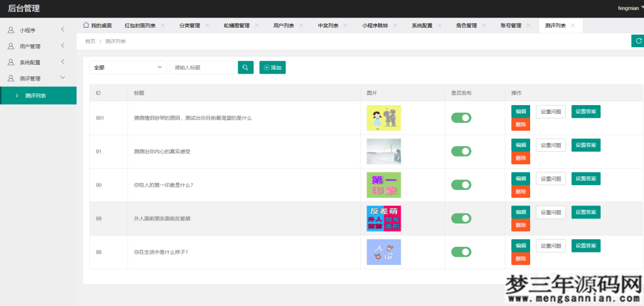The height and width of the screenshot is (306, 644).
Task: Click 编辑 for ID 91
Action: [521, 145]
